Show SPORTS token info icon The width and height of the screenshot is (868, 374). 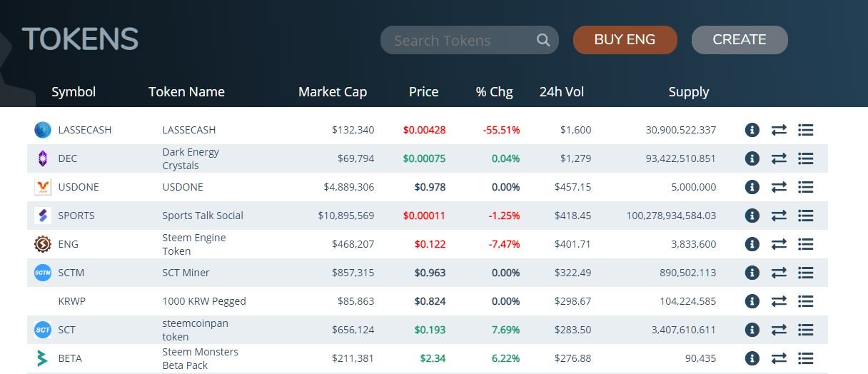tap(752, 216)
